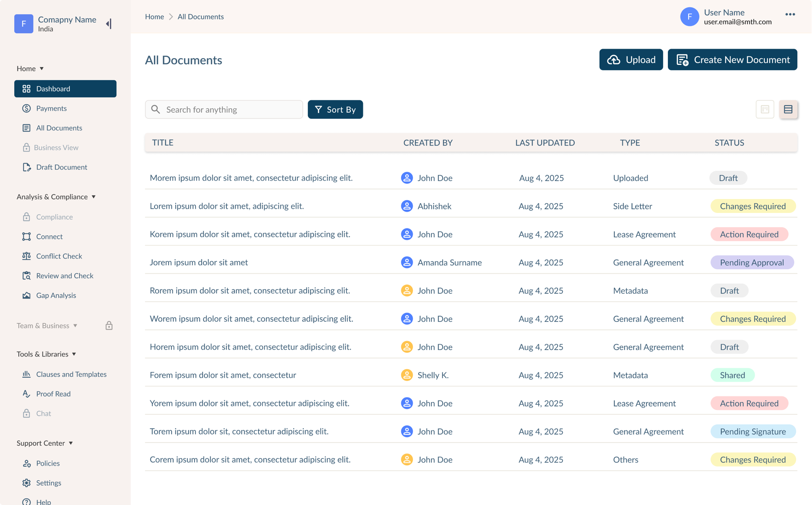Click the Upload button
This screenshot has width=812, height=505.
coord(631,60)
